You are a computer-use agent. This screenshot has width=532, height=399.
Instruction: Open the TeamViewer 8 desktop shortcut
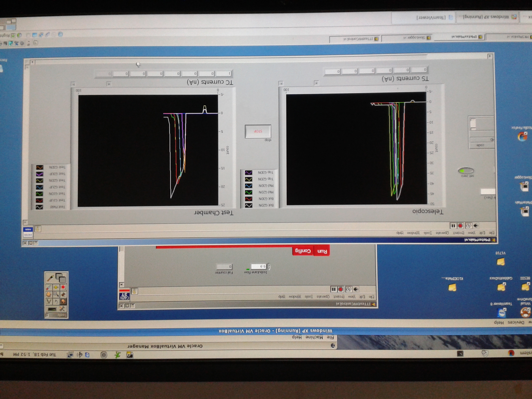(x=502, y=313)
